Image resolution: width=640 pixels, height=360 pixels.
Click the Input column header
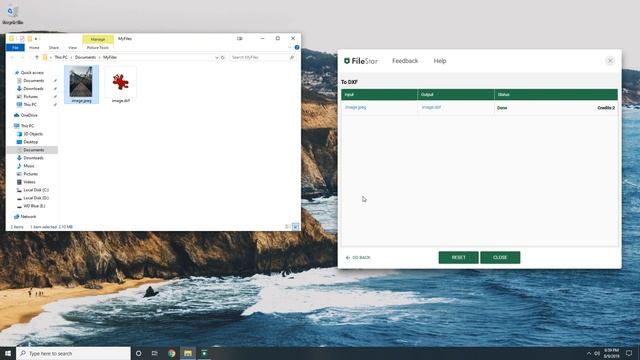pyautogui.click(x=379, y=95)
